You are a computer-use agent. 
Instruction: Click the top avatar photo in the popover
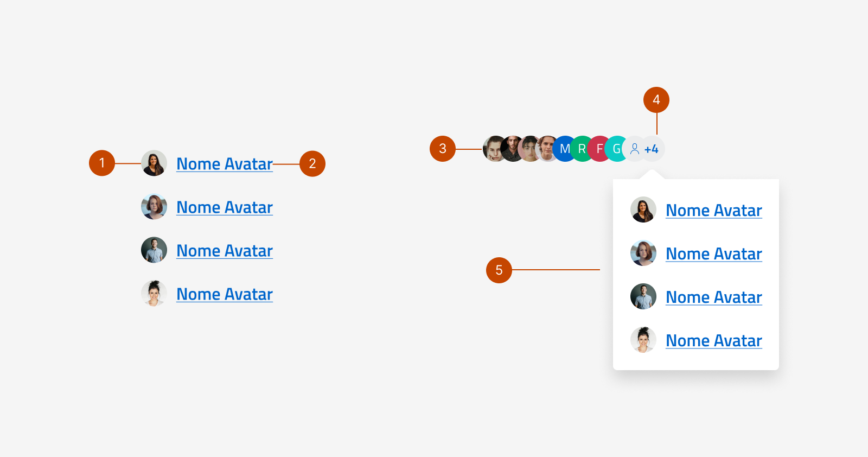(643, 210)
